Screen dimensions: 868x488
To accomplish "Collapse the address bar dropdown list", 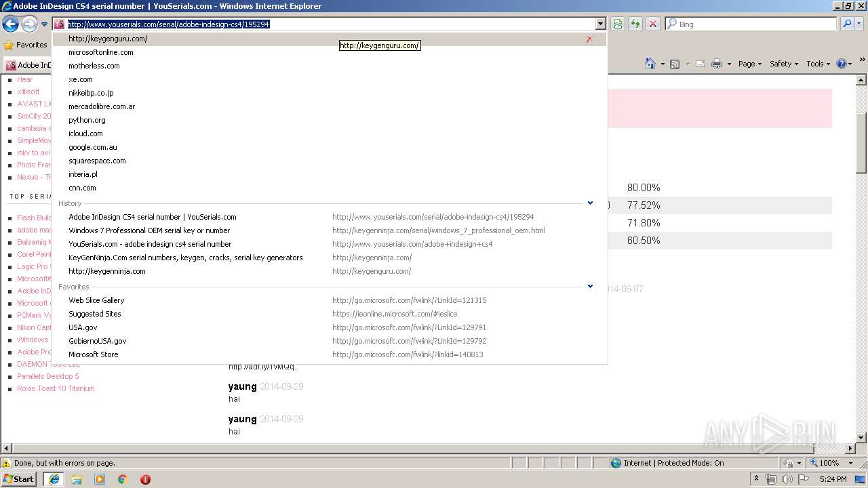I will pyautogui.click(x=600, y=24).
